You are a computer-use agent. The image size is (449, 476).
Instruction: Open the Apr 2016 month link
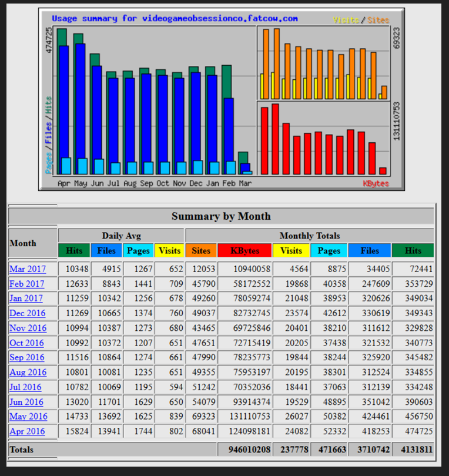pyautogui.click(x=27, y=431)
